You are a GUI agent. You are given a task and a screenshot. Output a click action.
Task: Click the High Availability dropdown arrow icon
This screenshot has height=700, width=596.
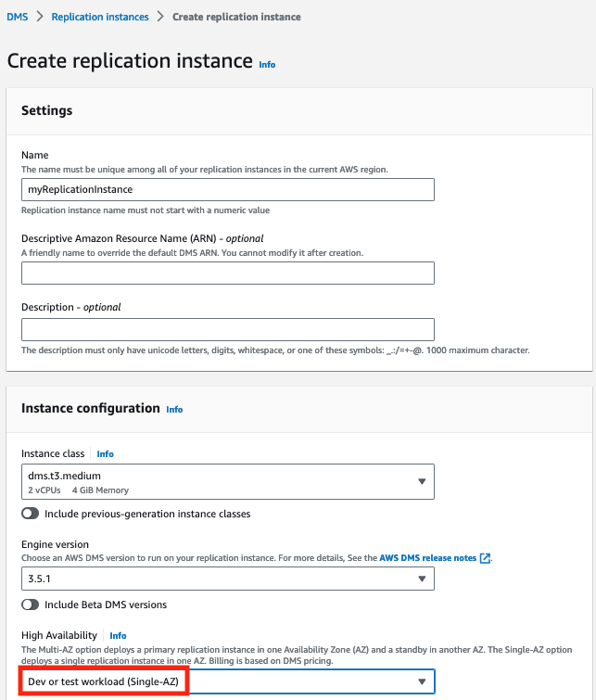point(422,681)
